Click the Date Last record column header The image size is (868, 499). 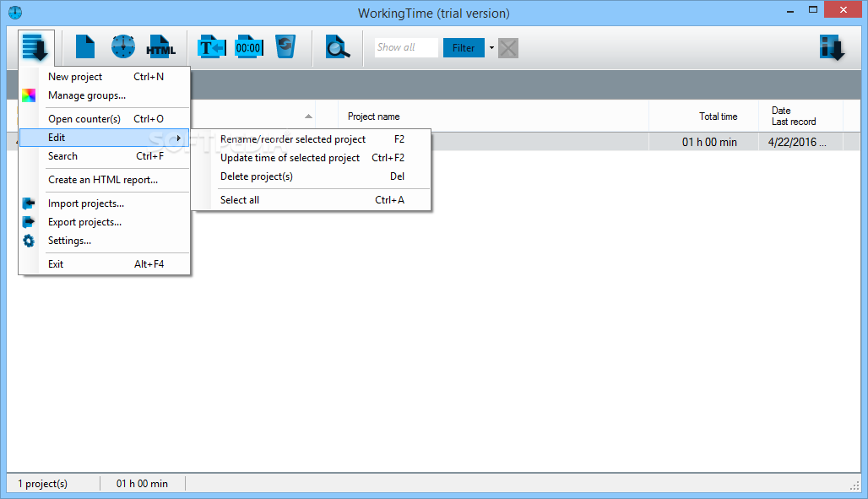tap(800, 117)
